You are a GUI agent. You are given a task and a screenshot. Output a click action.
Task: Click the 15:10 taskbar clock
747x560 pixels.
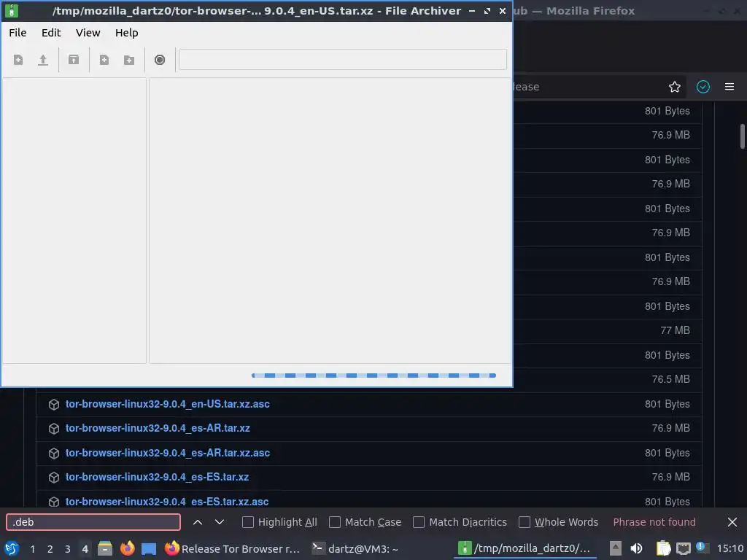pos(729,548)
